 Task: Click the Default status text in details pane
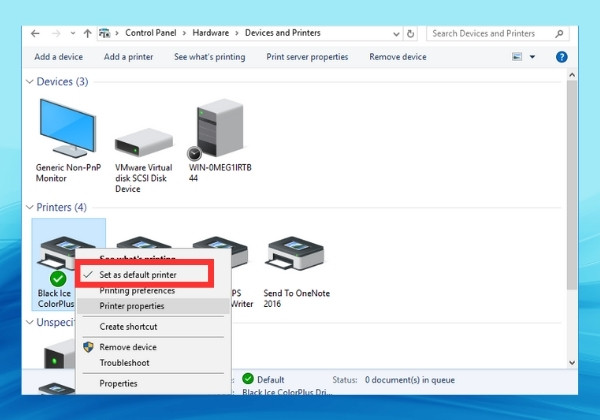tap(271, 380)
